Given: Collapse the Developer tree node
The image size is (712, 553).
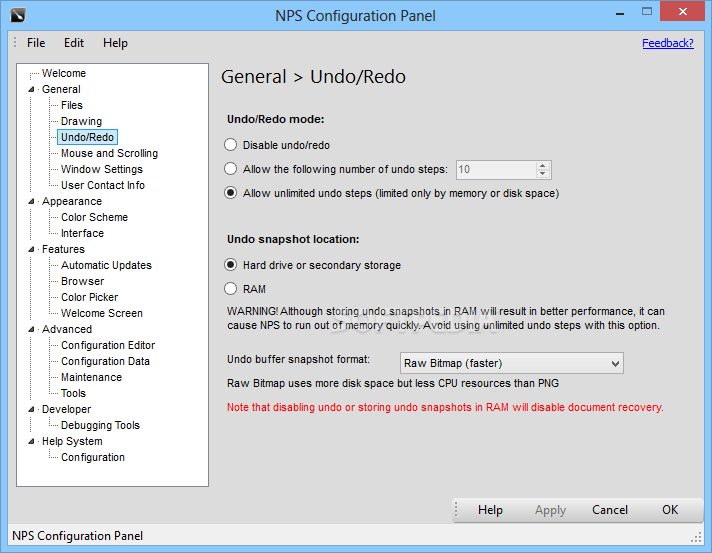Looking at the screenshot, I should coord(31,409).
